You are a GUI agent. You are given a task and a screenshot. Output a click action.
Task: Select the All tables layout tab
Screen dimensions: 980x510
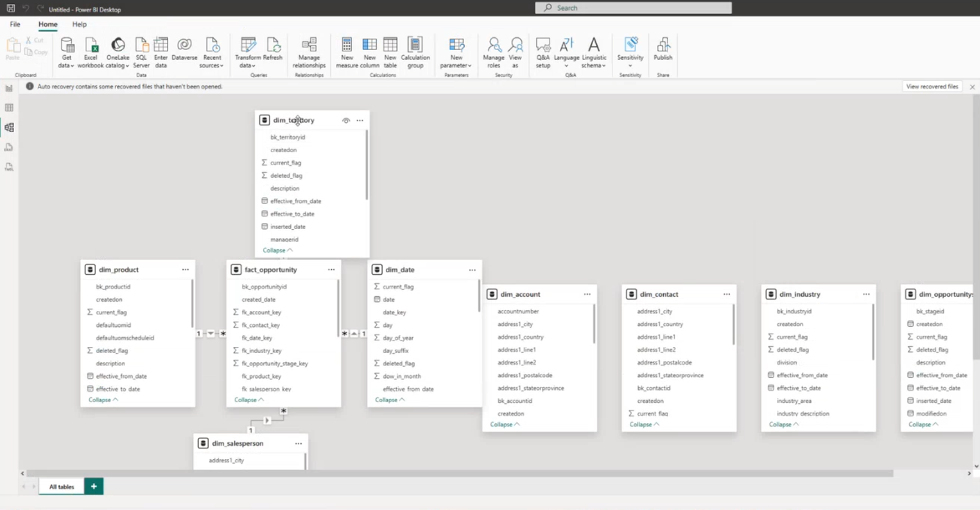click(x=61, y=486)
